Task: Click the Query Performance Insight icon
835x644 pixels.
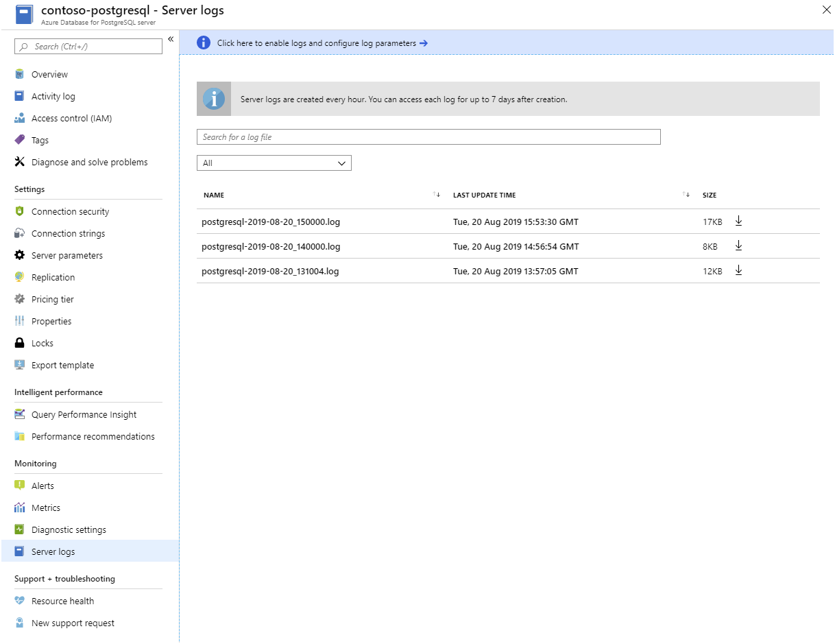Action: tap(19, 414)
